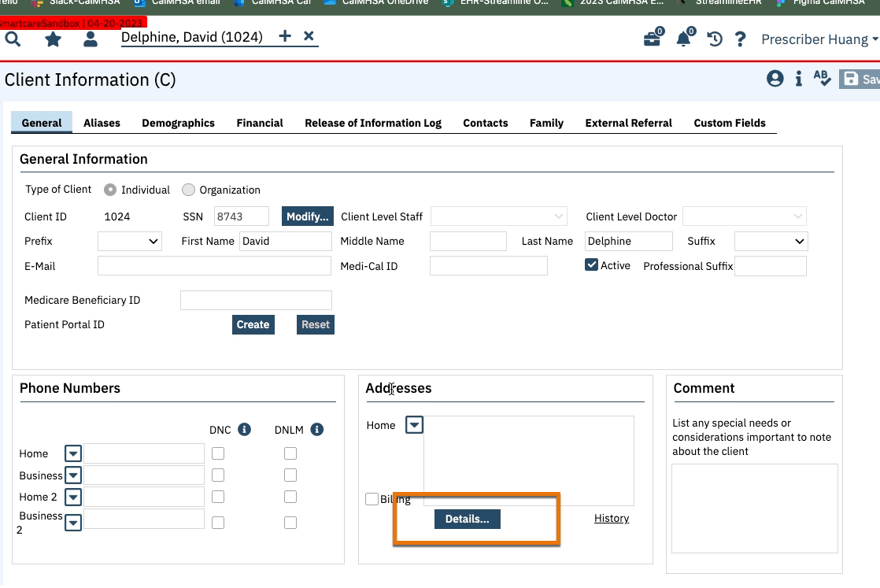Select Organization client type radio
Screen dimensions: 880x588
189,190
